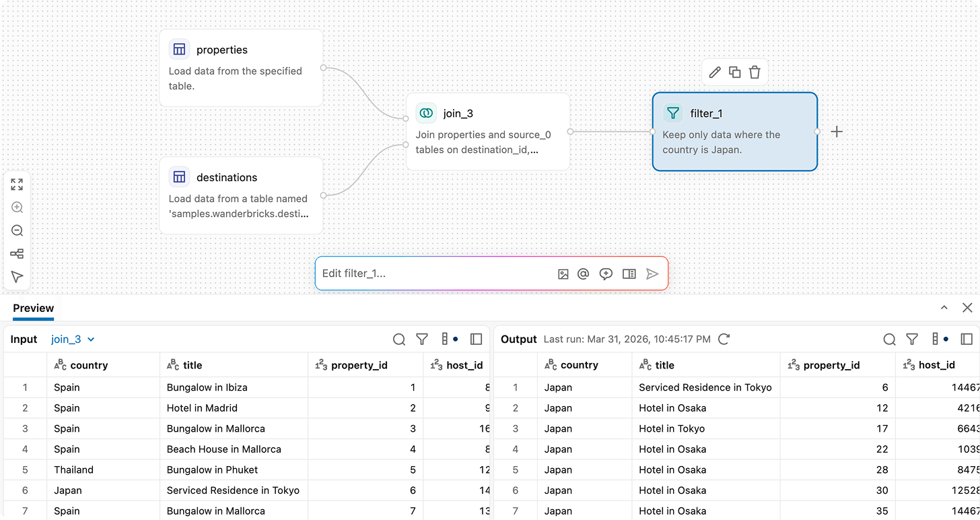Click the filter_1 funnel node icon
This screenshot has width=980, height=520.
tap(673, 113)
